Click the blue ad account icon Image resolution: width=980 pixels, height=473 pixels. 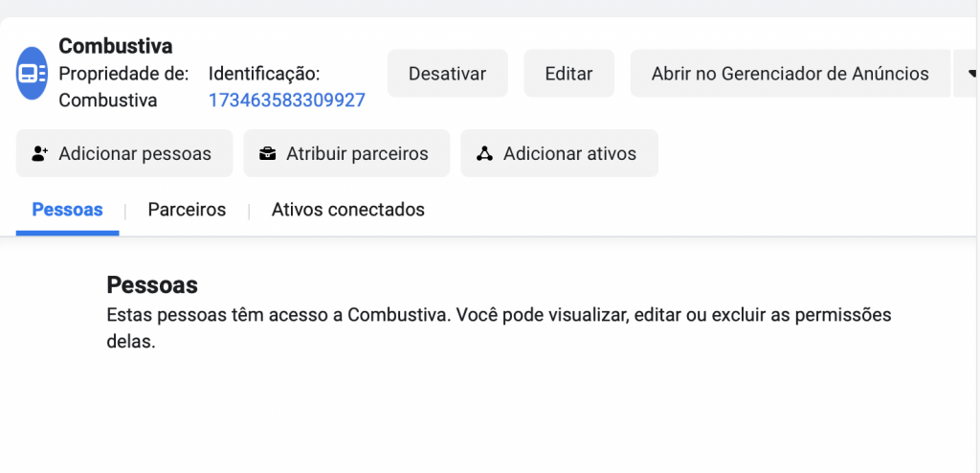coord(32,73)
